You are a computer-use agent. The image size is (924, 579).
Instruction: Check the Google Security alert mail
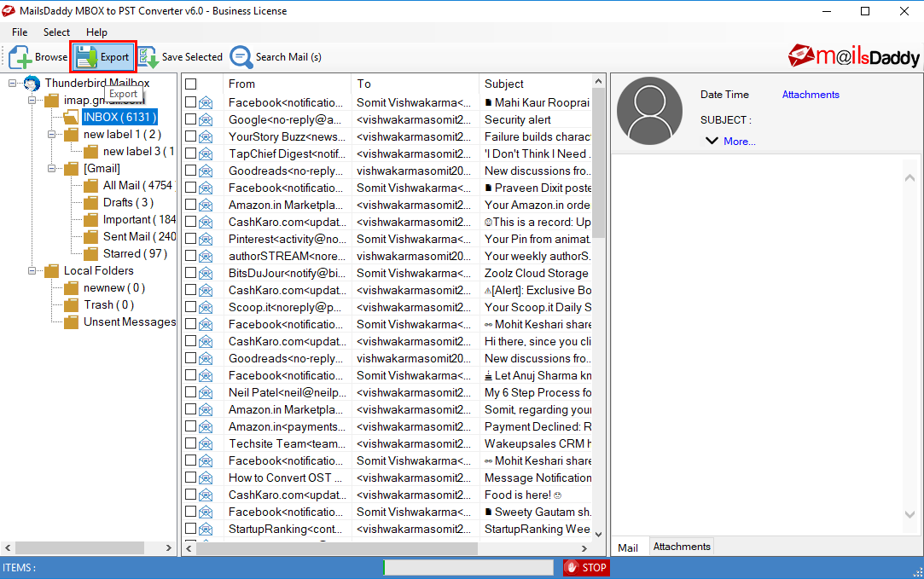(x=191, y=119)
